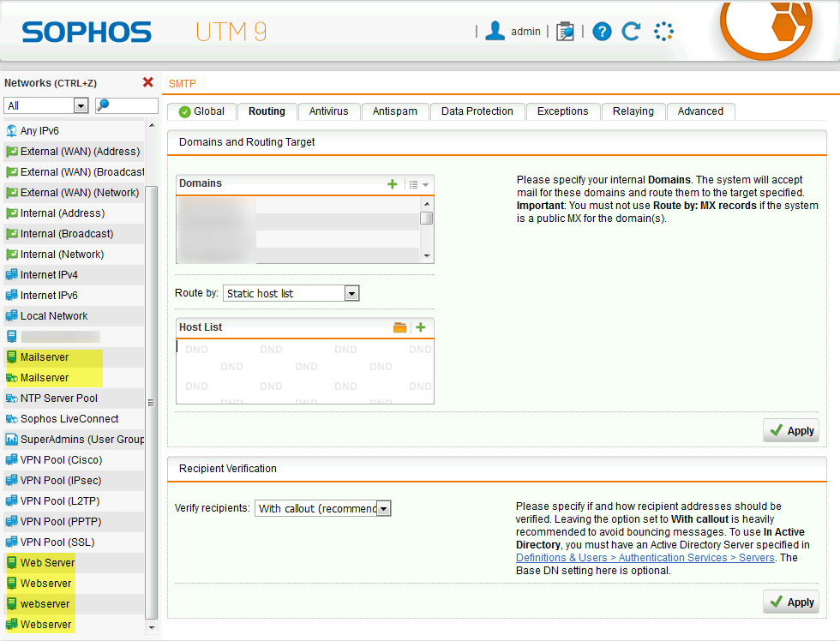Open the All network type filter

pyautogui.click(x=46, y=105)
